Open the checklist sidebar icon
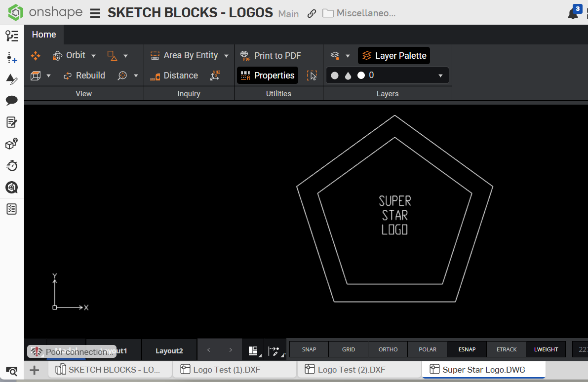Image resolution: width=588 pixels, height=382 pixels. [12, 209]
